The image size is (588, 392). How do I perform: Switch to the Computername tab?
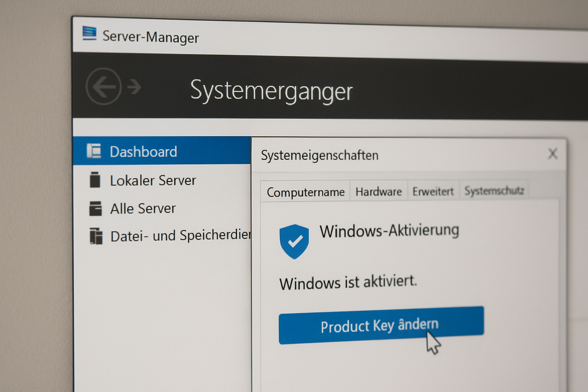point(305,191)
